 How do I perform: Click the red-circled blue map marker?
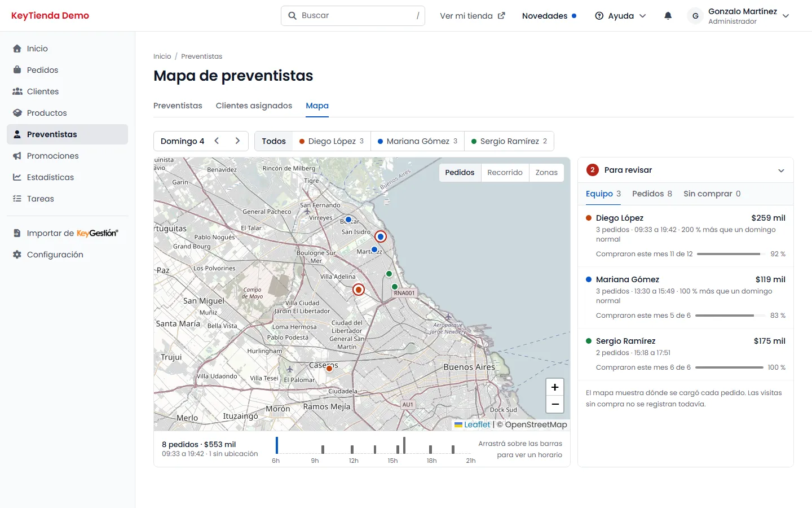(x=381, y=237)
